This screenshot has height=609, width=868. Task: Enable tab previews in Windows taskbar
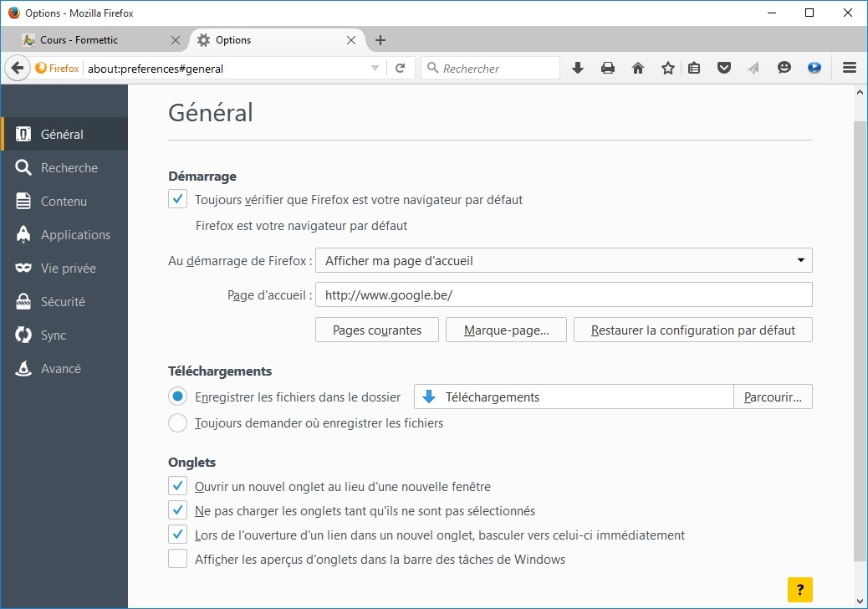coord(177,559)
